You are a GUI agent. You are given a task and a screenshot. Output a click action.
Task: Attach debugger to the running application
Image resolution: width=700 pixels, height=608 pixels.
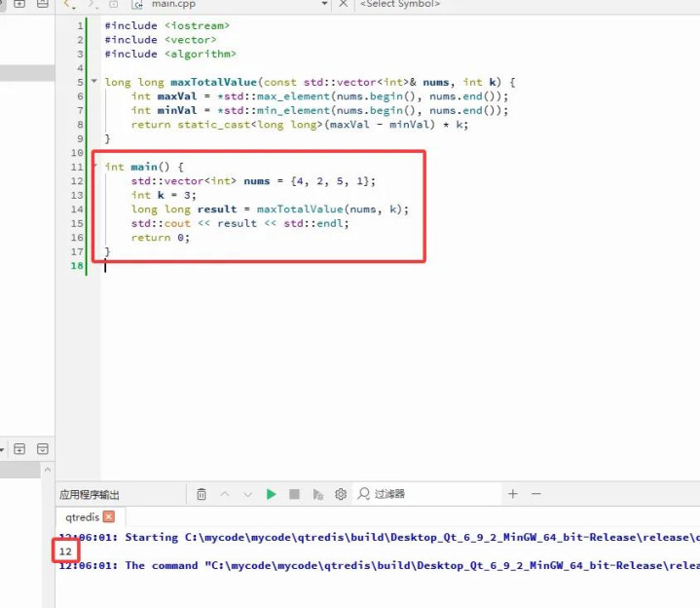[x=317, y=495]
